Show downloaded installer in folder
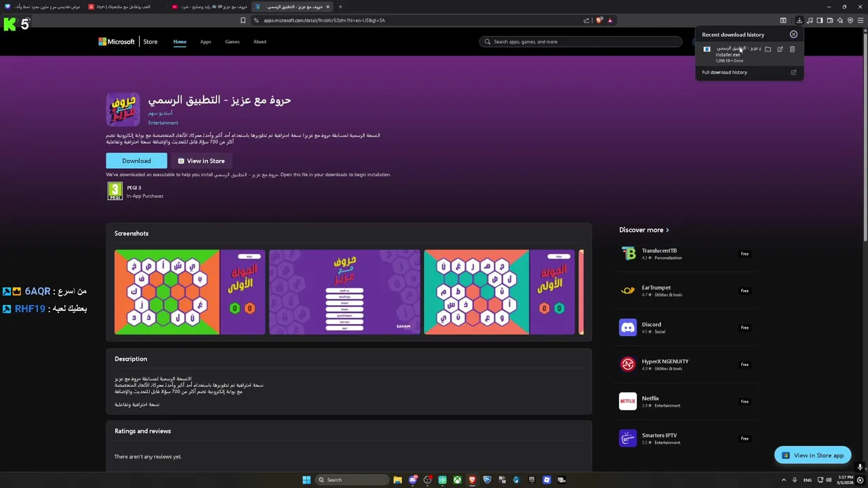The image size is (868, 488). (768, 49)
